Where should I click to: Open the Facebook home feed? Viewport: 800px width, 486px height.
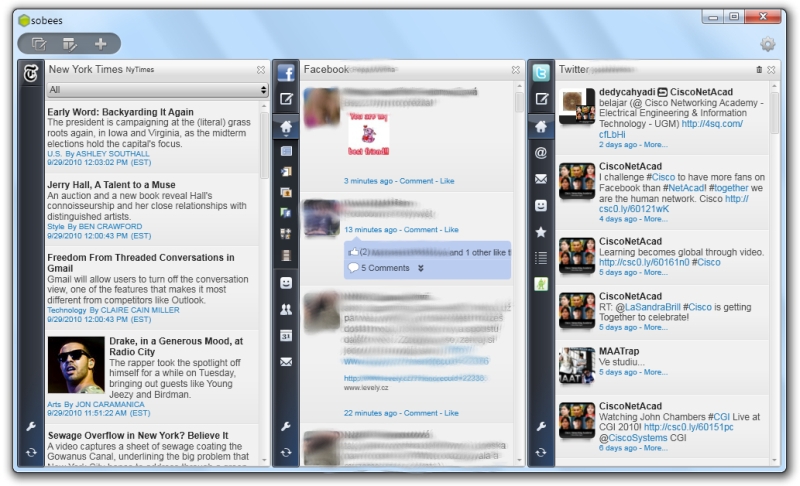point(286,126)
